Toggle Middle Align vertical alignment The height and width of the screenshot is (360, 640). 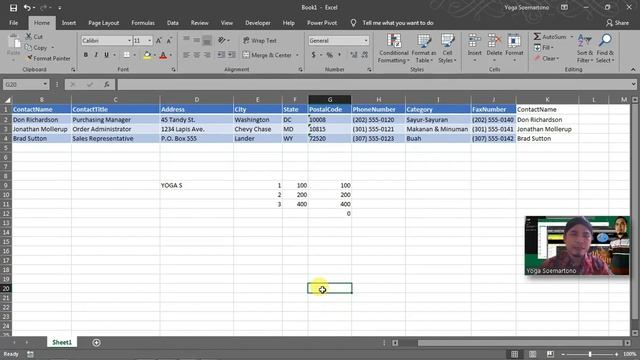click(197, 40)
